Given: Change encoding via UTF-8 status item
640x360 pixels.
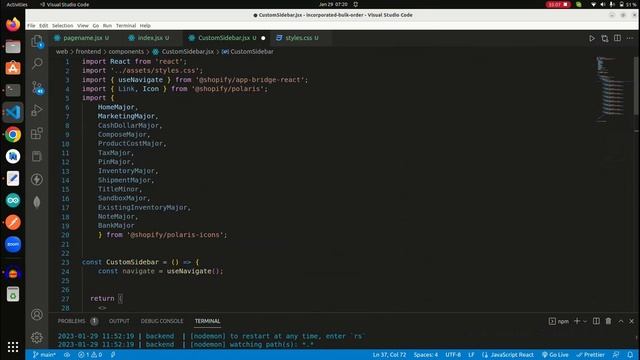Looking at the screenshot, I should (453, 355).
